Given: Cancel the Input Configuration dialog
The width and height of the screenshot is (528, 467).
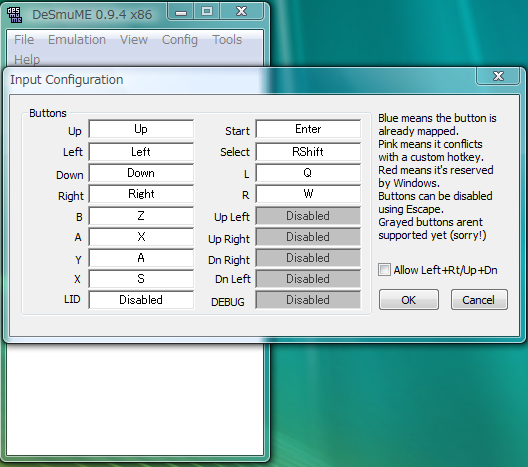Looking at the screenshot, I should point(479,299).
